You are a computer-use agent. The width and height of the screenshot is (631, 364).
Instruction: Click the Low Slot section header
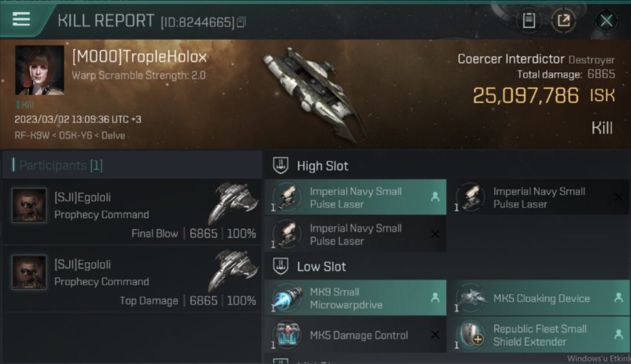tap(321, 266)
